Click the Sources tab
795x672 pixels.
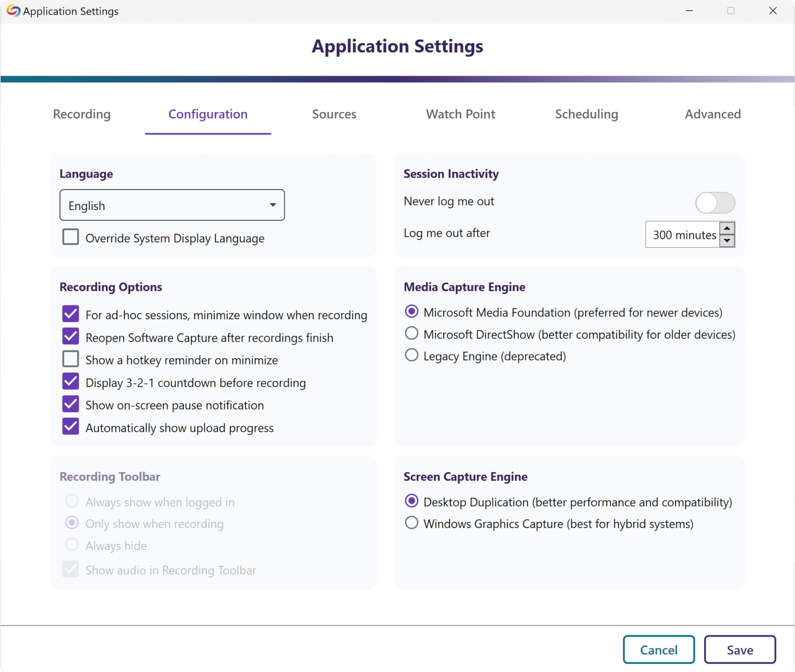coord(333,114)
